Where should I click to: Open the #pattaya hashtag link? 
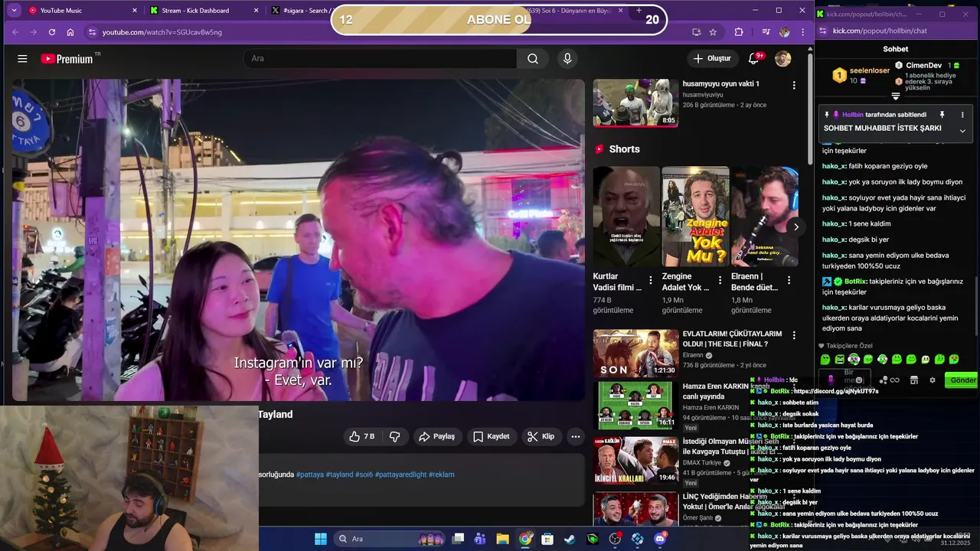pyautogui.click(x=310, y=474)
